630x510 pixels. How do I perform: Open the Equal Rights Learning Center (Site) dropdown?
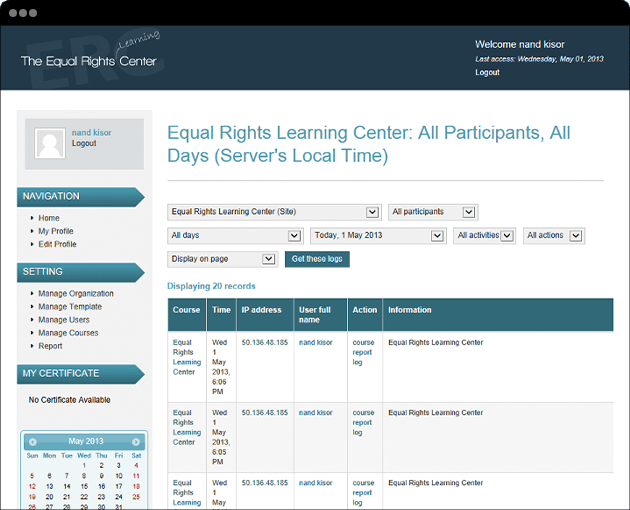click(274, 212)
